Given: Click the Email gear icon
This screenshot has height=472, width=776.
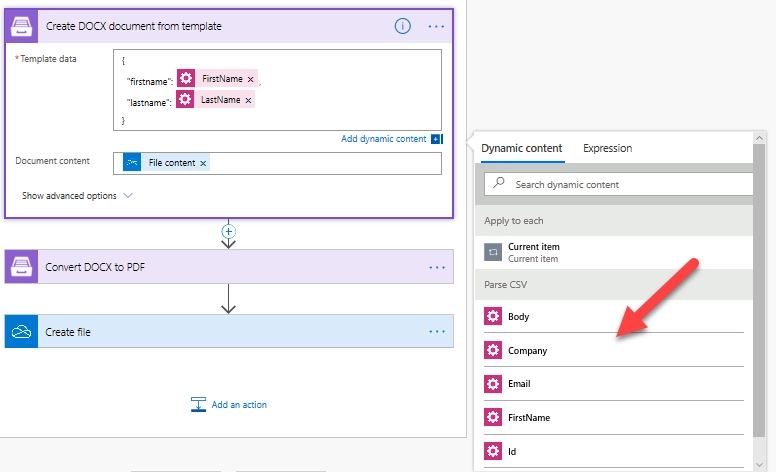Looking at the screenshot, I should click(493, 383).
